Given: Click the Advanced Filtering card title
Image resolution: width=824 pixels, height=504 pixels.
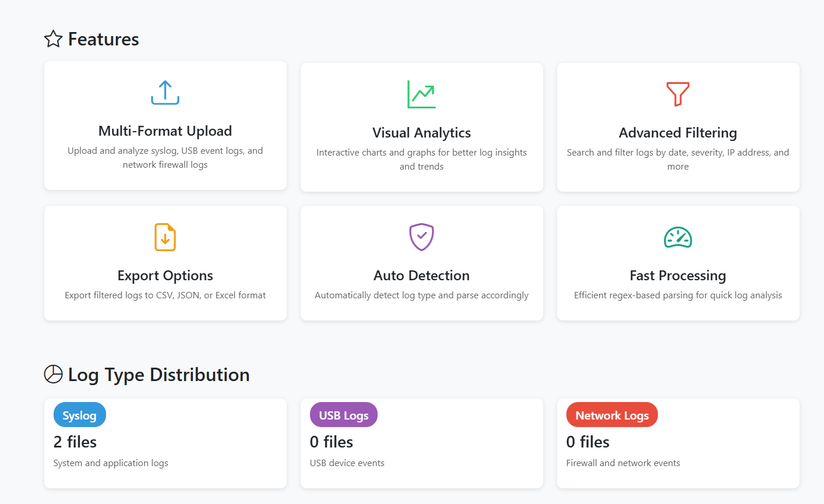Looking at the screenshot, I should point(678,133).
